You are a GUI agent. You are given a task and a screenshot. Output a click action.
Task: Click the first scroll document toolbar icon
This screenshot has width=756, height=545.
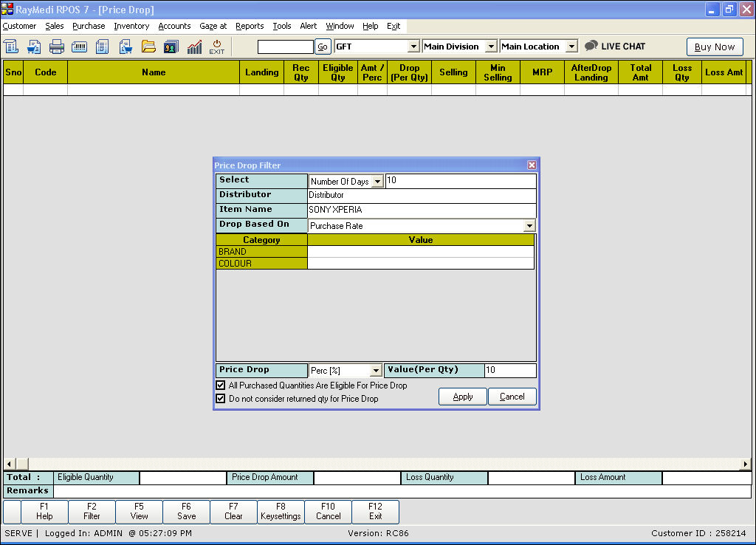tap(11, 47)
